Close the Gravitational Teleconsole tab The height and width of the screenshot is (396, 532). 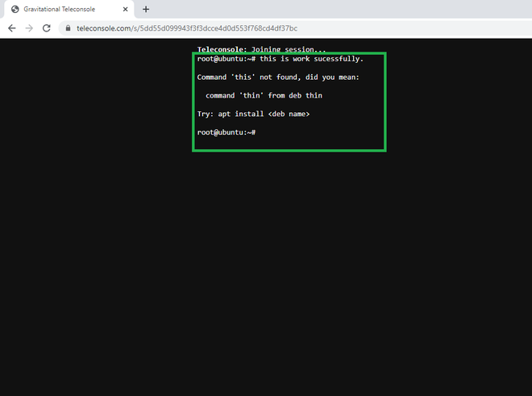125,9
